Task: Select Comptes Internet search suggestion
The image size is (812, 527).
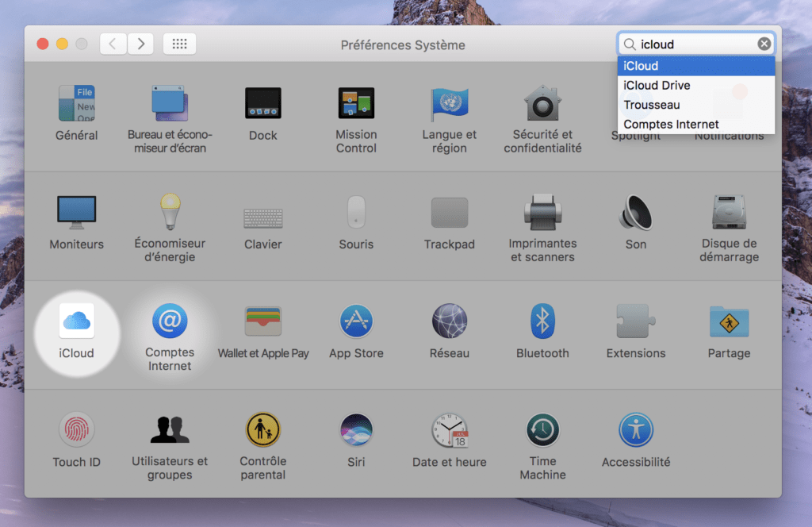Action: (696, 125)
